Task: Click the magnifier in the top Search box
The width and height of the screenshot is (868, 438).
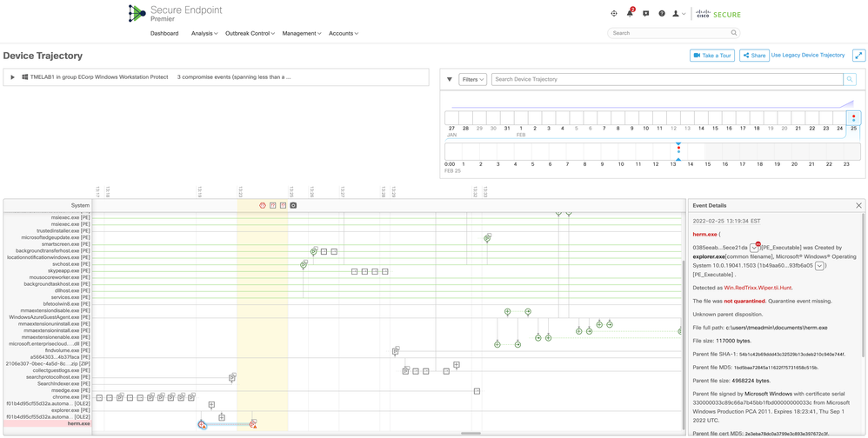Action: pos(734,33)
